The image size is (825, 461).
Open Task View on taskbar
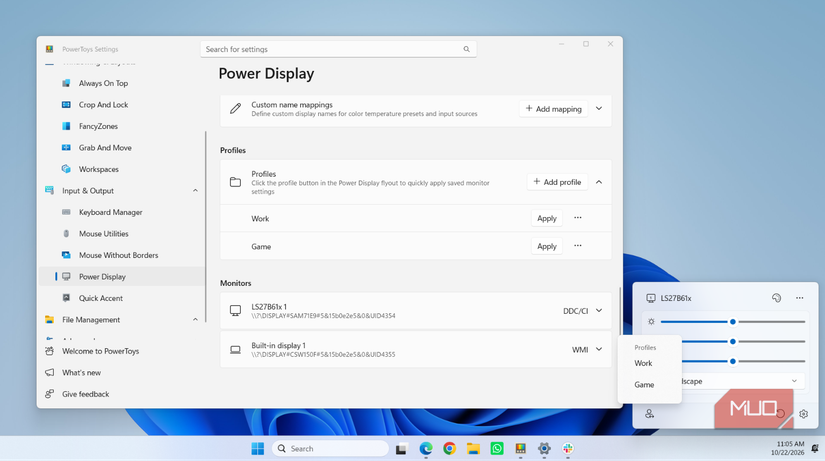pyautogui.click(x=402, y=448)
